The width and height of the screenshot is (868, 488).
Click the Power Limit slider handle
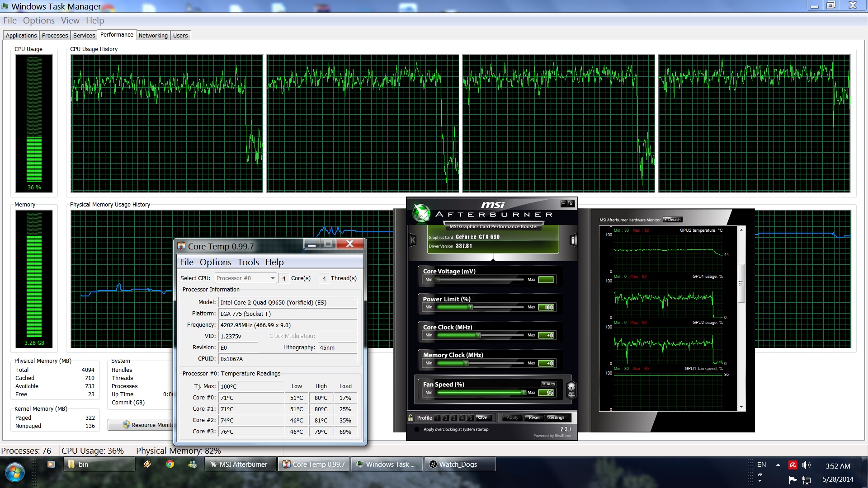pos(471,307)
